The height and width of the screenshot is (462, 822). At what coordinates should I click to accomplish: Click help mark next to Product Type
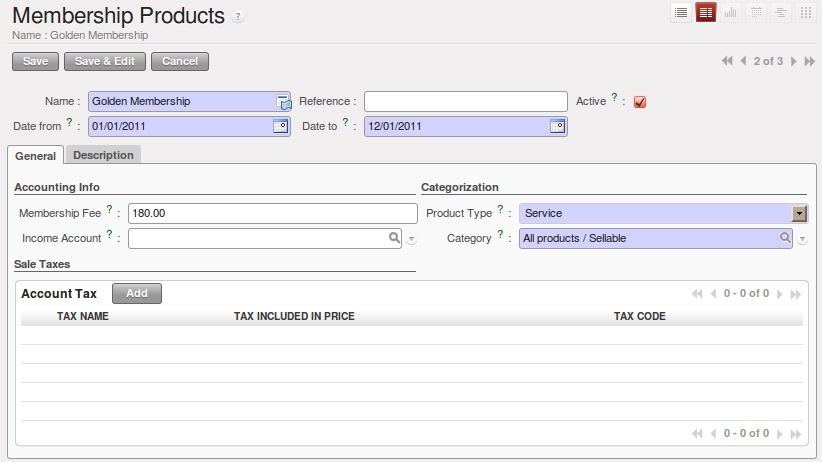(500, 209)
